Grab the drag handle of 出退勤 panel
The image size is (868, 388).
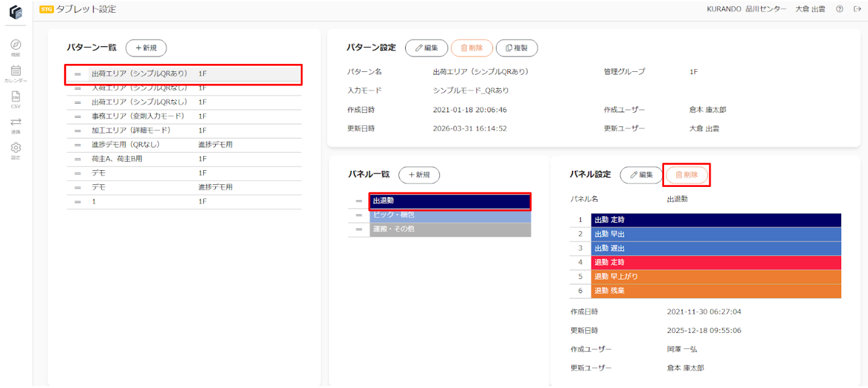tap(359, 201)
